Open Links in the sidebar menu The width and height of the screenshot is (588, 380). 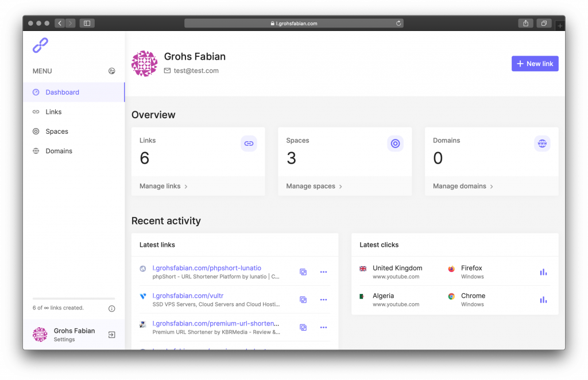(74, 112)
